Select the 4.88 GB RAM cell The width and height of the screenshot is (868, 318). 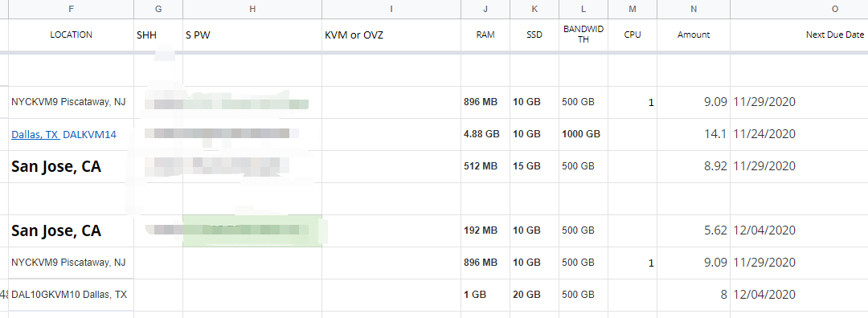[x=485, y=134]
